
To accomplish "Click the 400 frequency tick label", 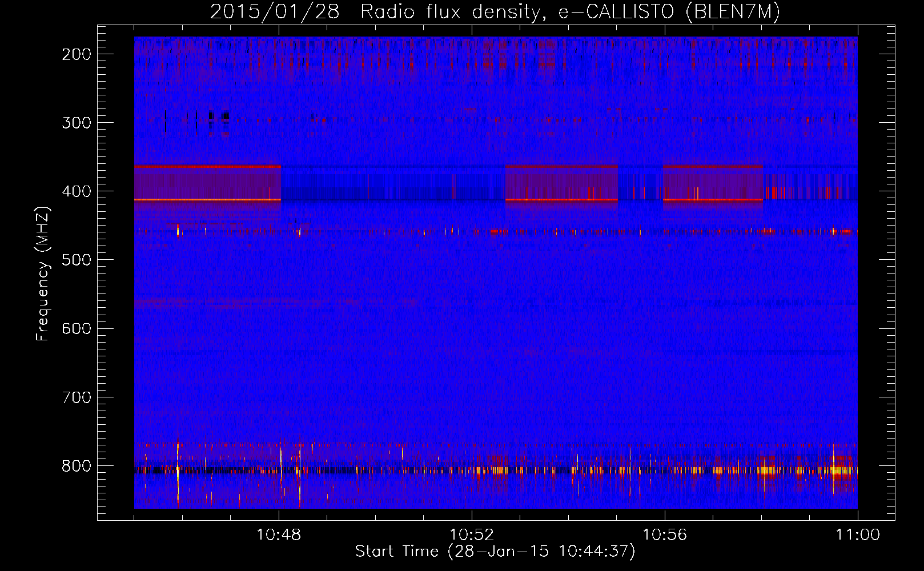I will tap(77, 191).
